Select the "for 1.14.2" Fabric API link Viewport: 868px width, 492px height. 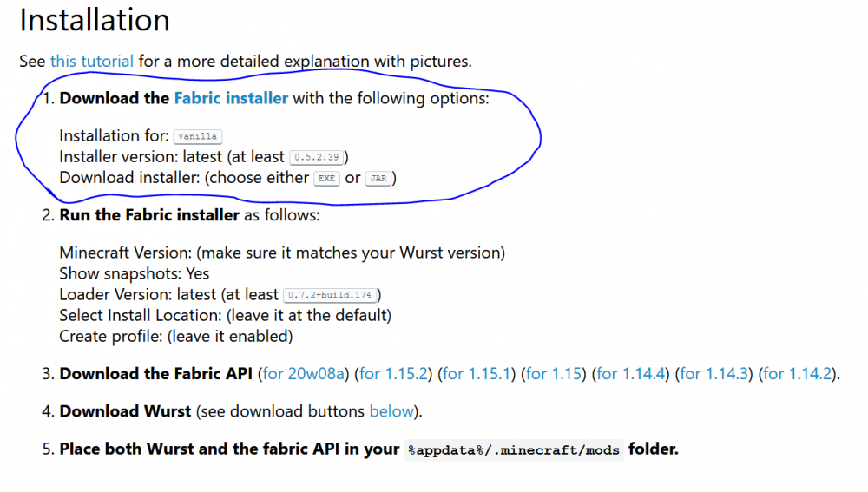[x=799, y=374]
